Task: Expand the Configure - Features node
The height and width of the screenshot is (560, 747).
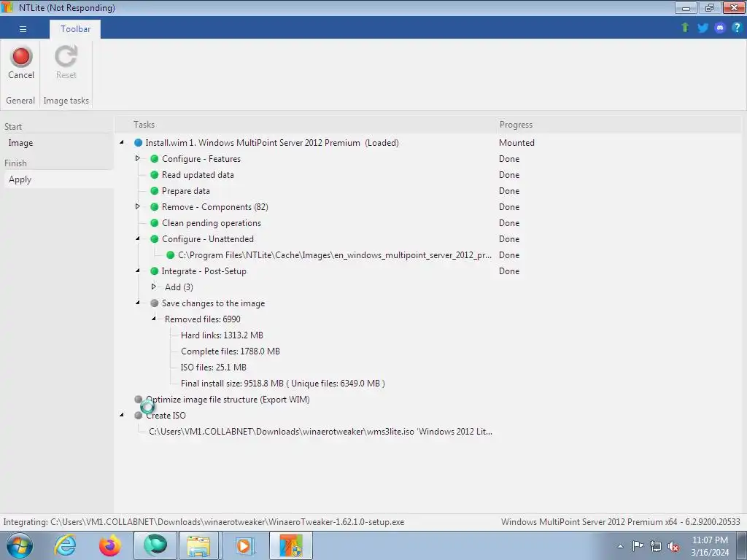Action: pos(138,158)
